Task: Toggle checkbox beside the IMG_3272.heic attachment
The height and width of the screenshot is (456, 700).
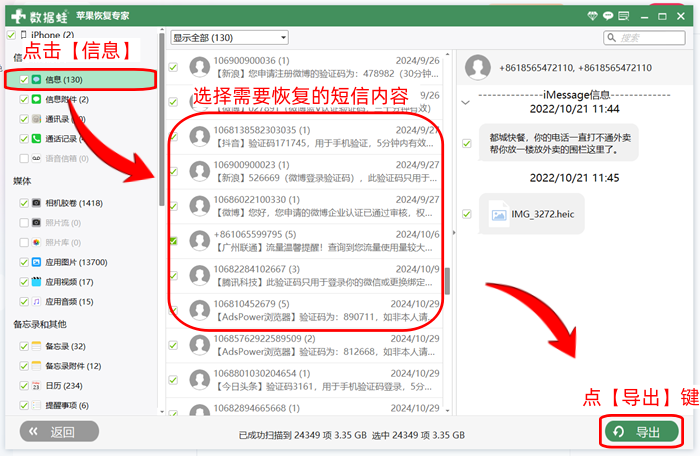Action: (x=467, y=214)
